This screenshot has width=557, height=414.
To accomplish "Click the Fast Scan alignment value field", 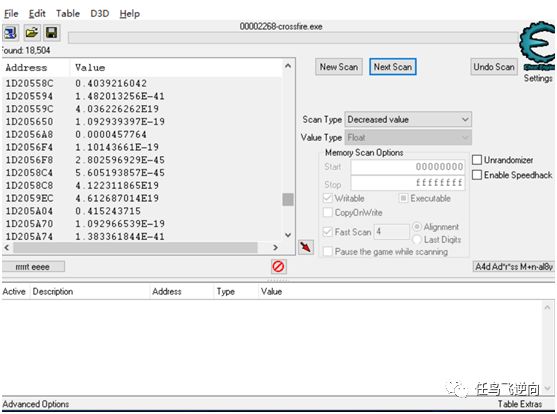I will [391, 232].
